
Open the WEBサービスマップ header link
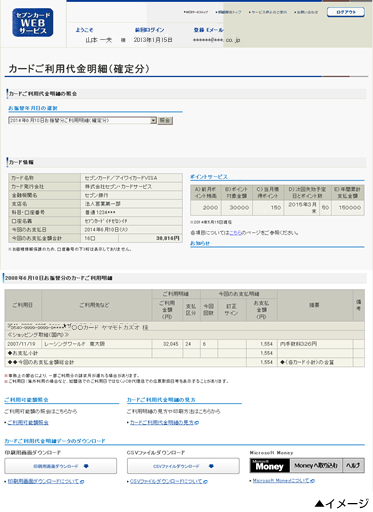coord(196,12)
